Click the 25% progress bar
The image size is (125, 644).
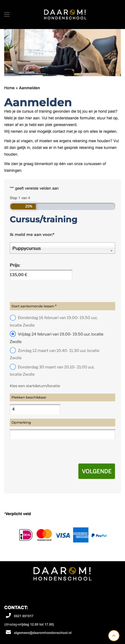pyautogui.click(x=62, y=206)
